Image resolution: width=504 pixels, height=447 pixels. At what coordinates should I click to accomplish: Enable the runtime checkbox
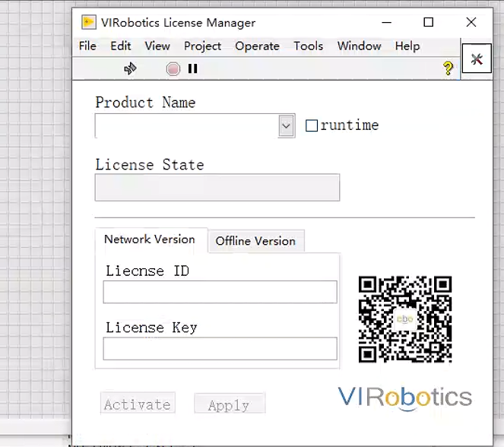pyautogui.click(x=312, y=125)
